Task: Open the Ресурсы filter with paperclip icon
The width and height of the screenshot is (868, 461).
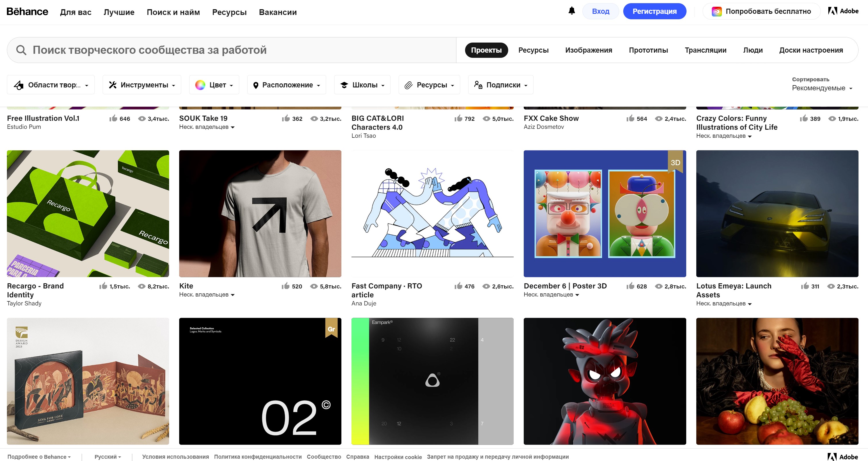Action: 429,85
